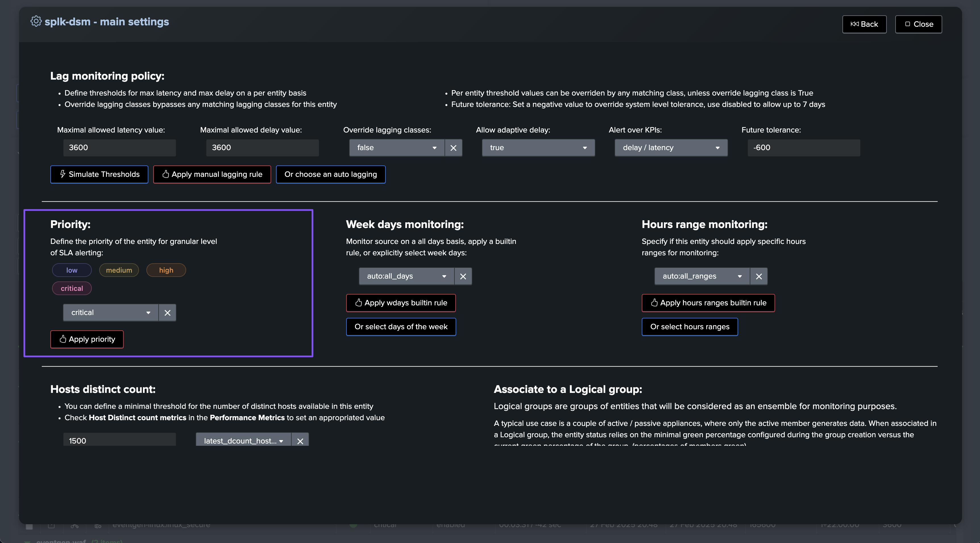Click Simulate Thresholds button
This screenshot has width=980, height=543.
(99, 174)
